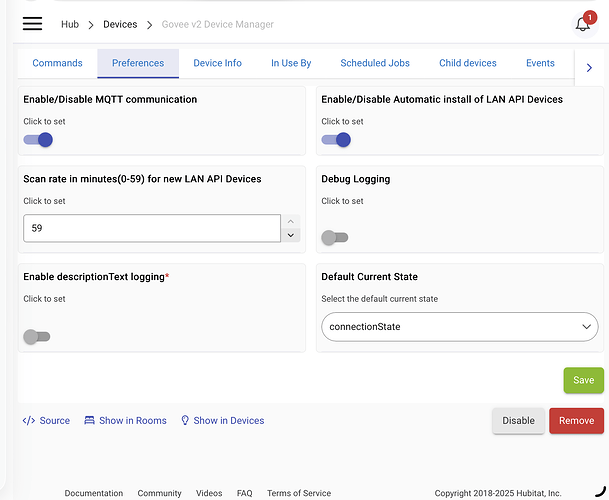
Task: Enable descriptionText logging switch
Action: click(x=37, y=336)
